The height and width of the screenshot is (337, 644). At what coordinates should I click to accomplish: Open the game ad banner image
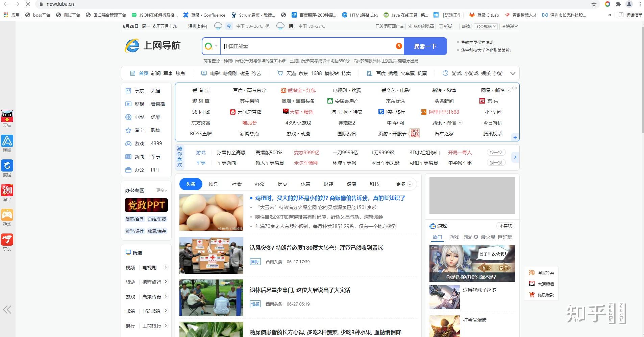coord(472,264)
